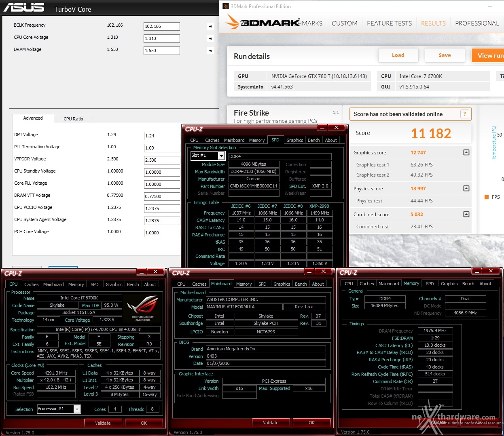The image size is (504, 436).
Task: Open Mainboard tab in the CPU-Z Processor window
Action: (53, 284)
